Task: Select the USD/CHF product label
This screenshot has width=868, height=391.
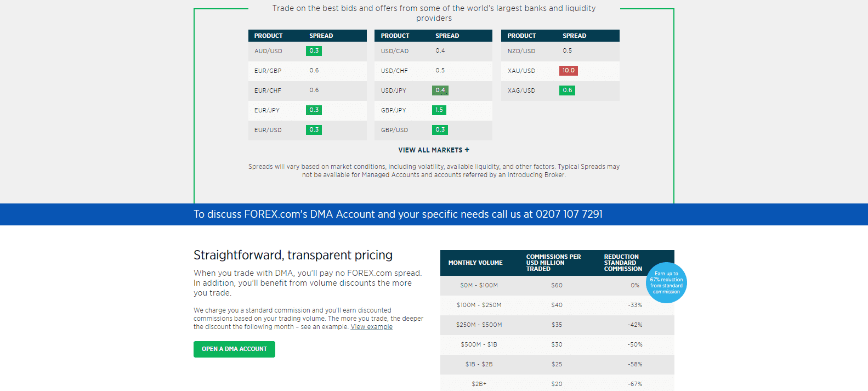Action: pos(394,71)
